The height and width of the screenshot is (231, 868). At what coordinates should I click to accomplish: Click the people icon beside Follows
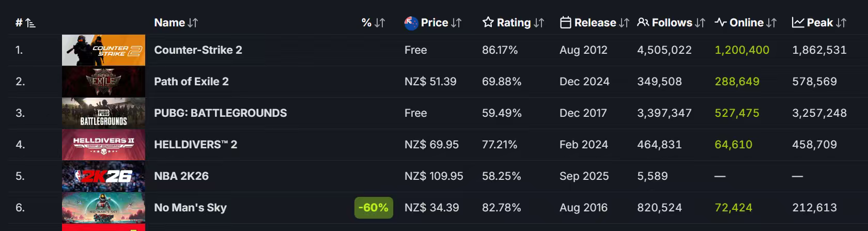(643, 23)
